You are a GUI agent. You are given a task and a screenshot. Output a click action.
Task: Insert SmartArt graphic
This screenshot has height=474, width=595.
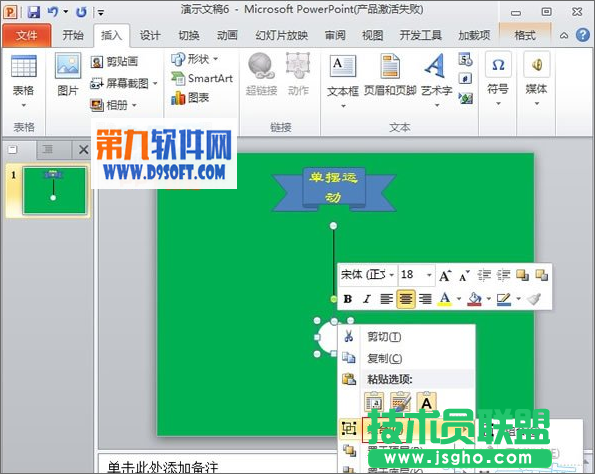click(201, 78)
